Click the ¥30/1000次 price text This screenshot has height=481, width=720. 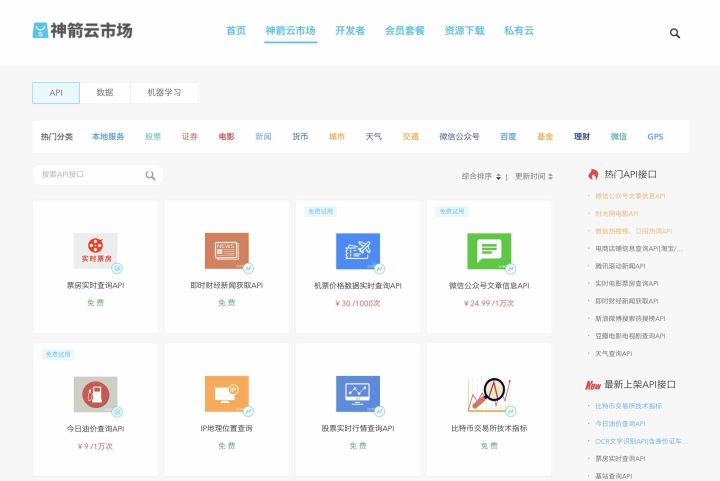pos(358,303)
